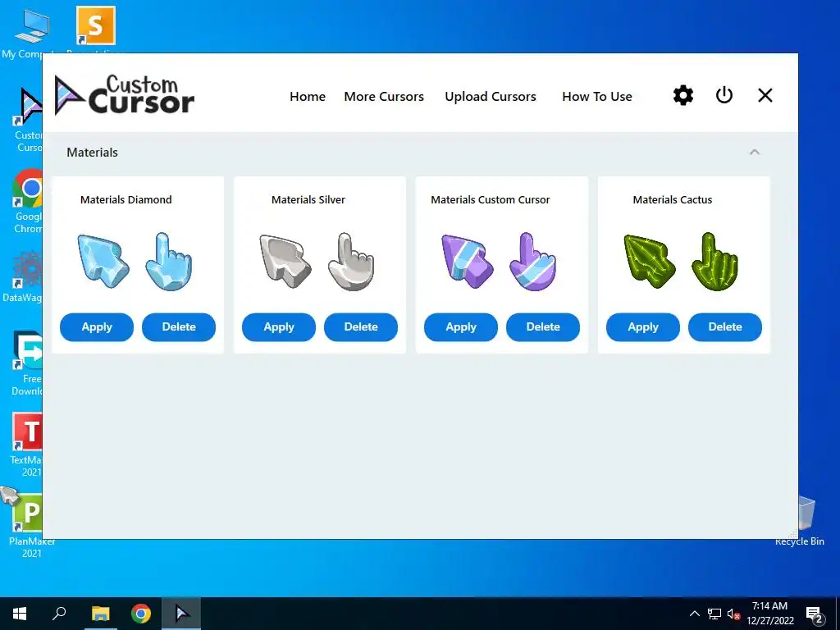Close the Custom Cursor window
Screen dimensions: 840x630
[765, 95]
